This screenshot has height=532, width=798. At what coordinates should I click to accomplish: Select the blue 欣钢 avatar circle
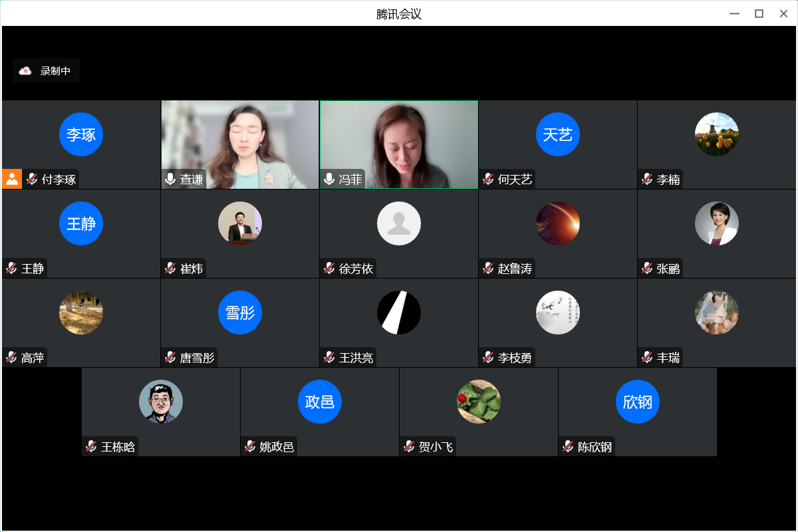pyautogui.click(x=638, y=402)
